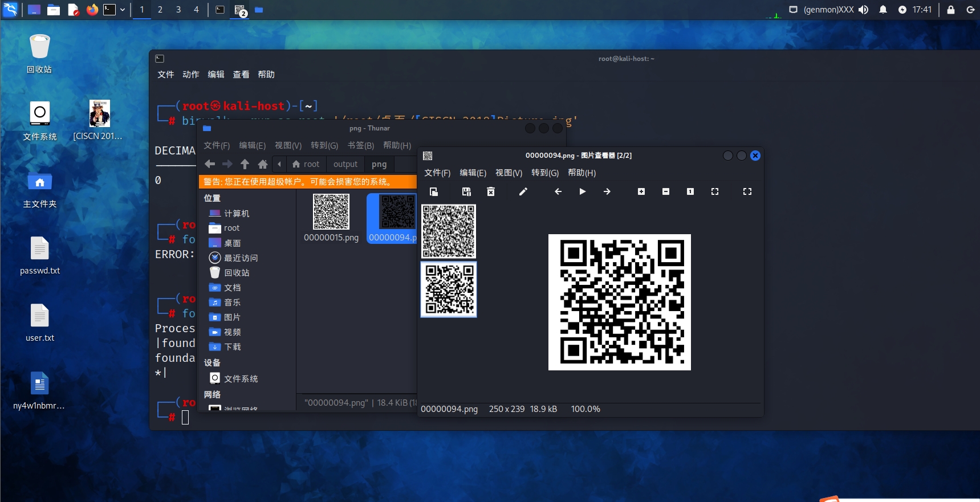Toggle fullscreen in the image viewer
The image size is (980, 502).
(x=747, y=191)
